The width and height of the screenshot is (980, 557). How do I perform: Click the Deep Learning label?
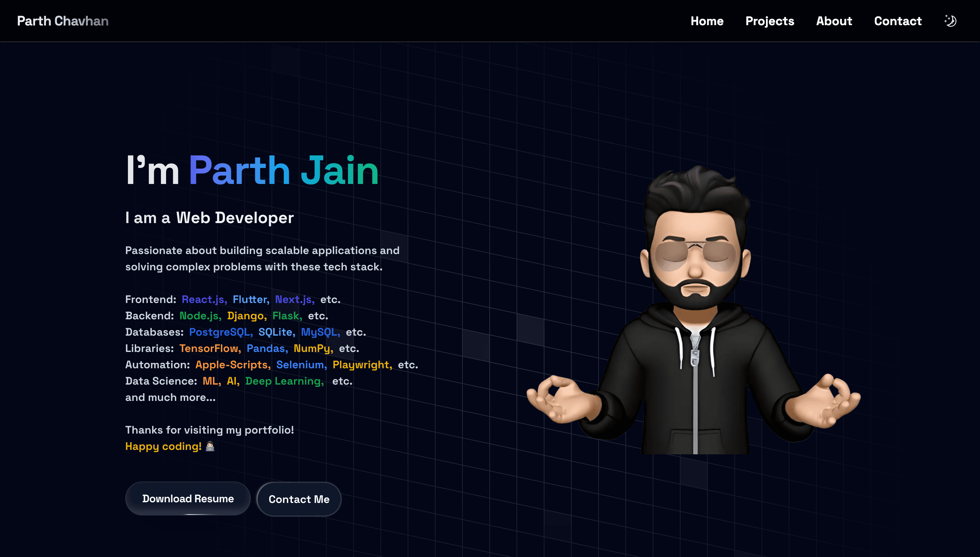tap(284, 381)
